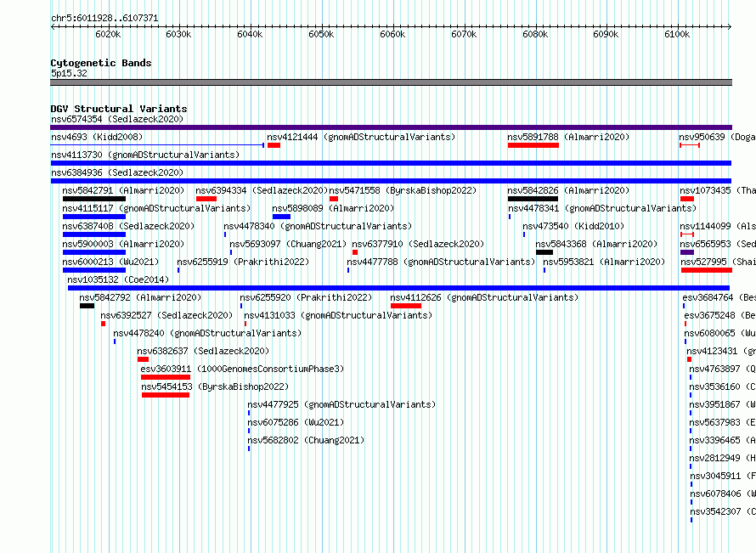The image size is (756, 553).
Task: Click the 5p15.32 cytogenetic band bar
Action: pos(391,82)
